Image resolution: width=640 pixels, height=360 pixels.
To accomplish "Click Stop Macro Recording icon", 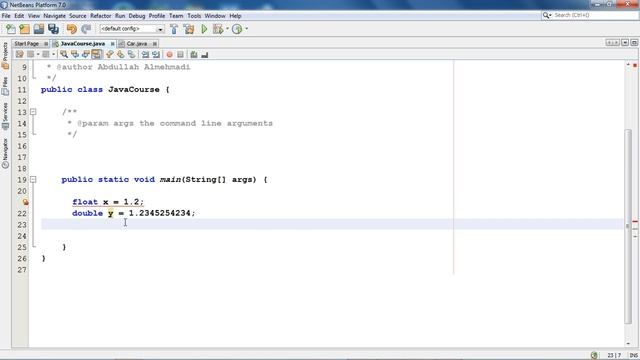I will (x=180, y=54).
